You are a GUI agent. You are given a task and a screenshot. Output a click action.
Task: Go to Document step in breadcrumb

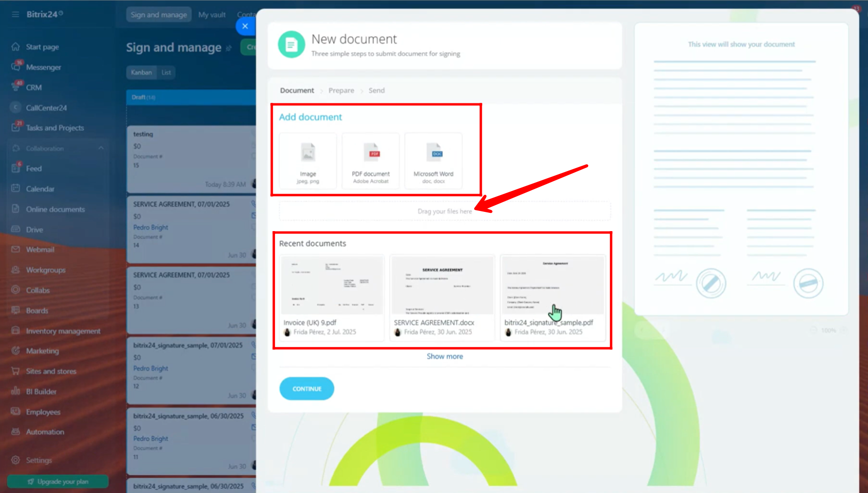point(297,90)
